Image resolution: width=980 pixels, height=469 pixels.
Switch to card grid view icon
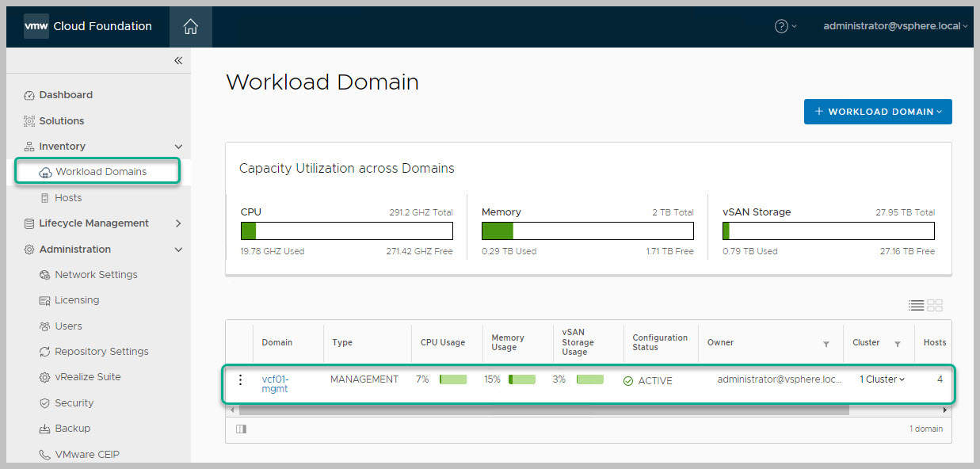click(x=935, y=306)
